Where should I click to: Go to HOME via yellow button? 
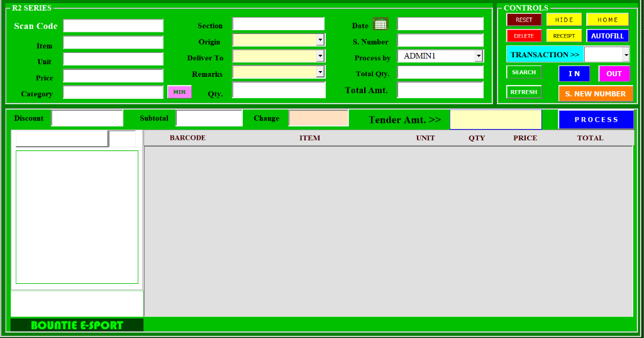click(x=608, y=20)
